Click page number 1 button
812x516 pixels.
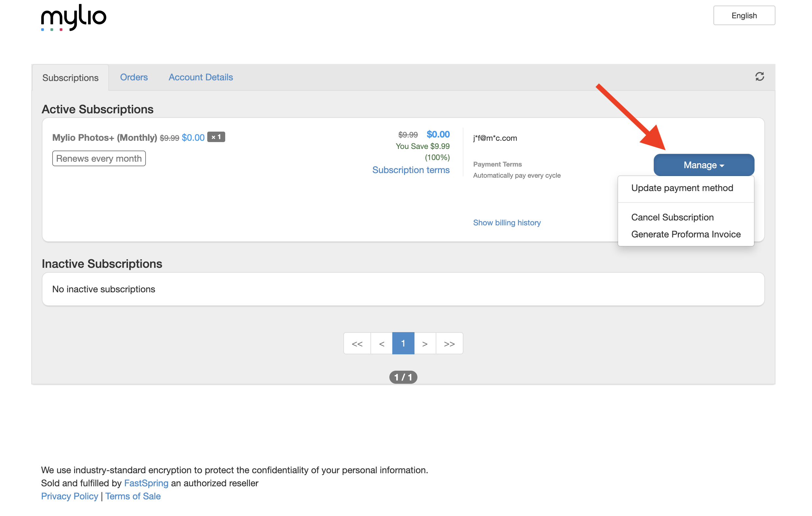click(403, 344)
